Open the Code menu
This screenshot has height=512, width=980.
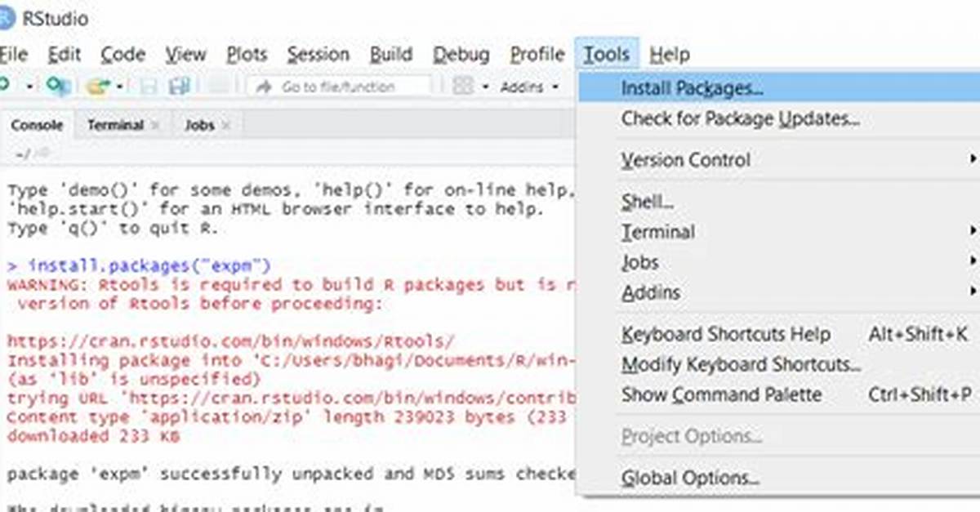point(122,55)
